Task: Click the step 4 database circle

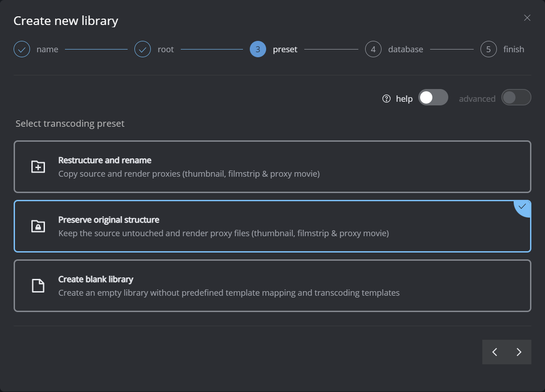Action: pyautogui.click(x=373, y=49)
